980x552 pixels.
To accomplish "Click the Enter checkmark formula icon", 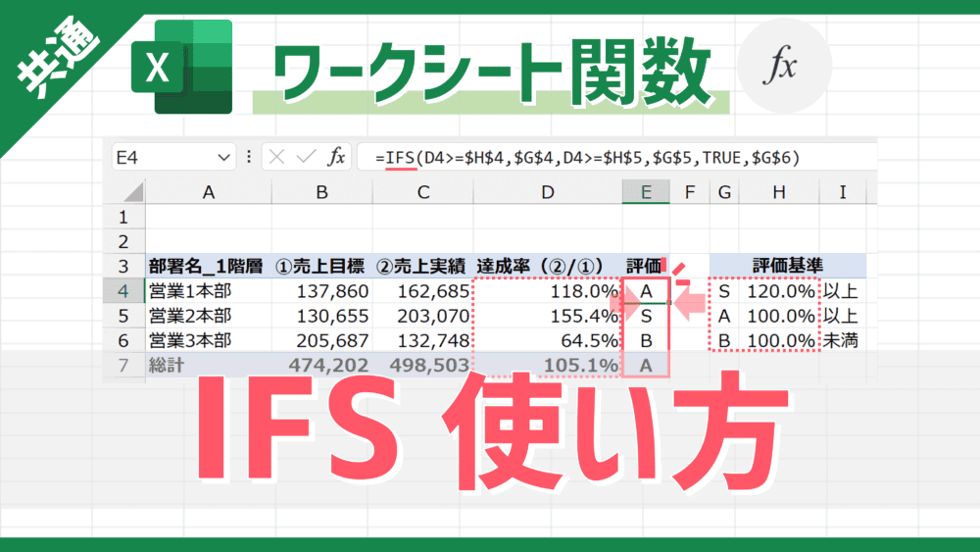I will click(306, 157).
